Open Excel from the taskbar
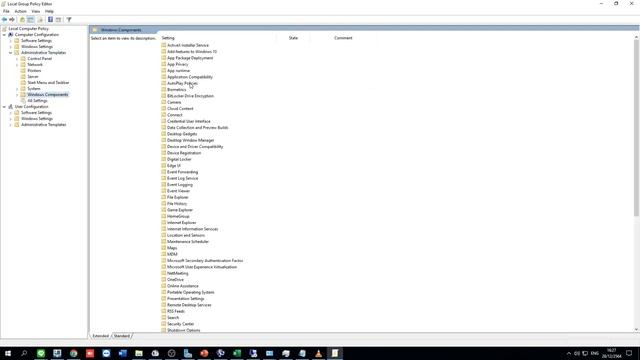The image size is (640, 360). pos(237,353)
